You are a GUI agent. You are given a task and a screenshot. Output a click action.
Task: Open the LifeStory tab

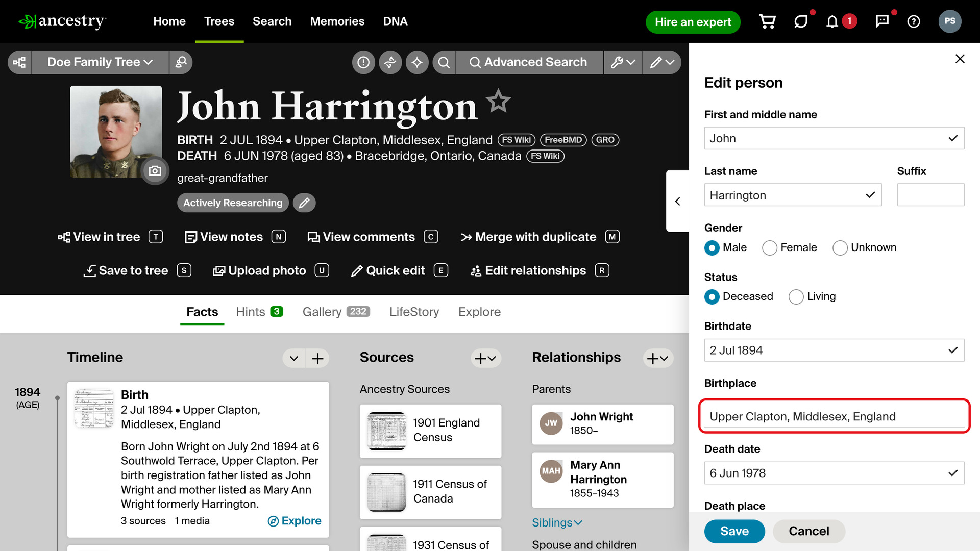[x=414, y=312]
